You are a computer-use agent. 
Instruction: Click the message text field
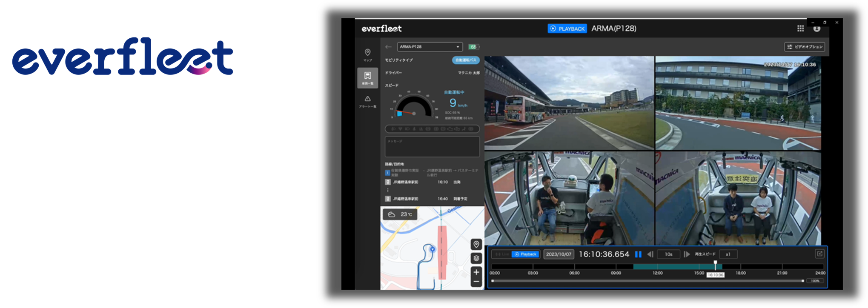tap(432, 147)
